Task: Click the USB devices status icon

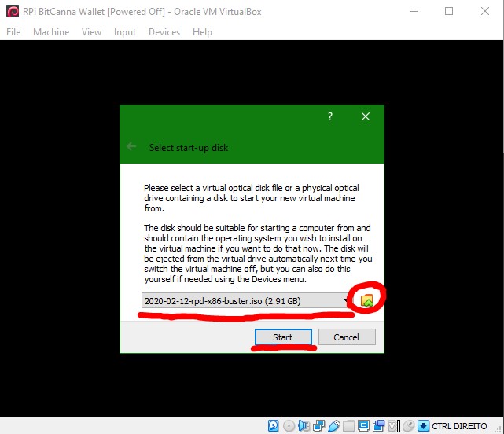Action: (334, 426)
